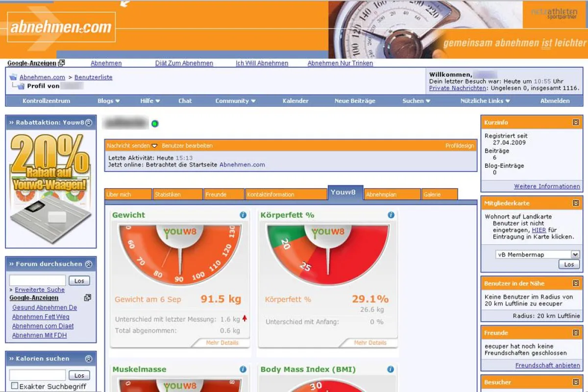The image size is (588, 392).
Task: Open the Hilfe dropdown menu
Action: [150, 101]
